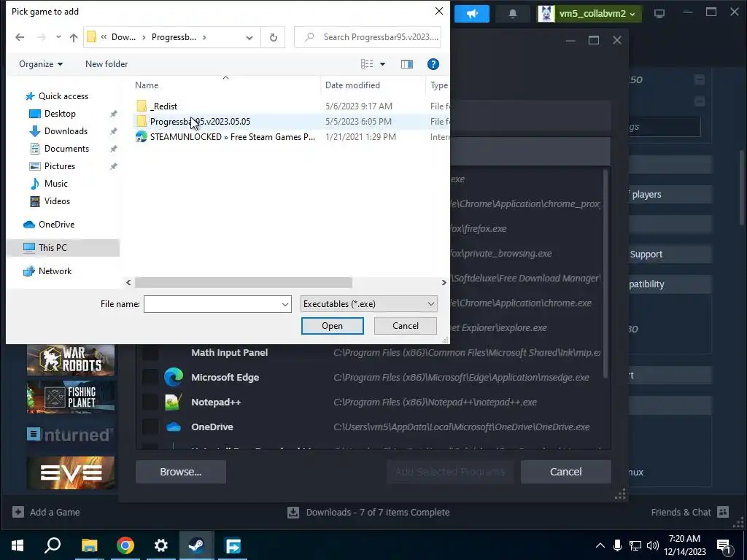
Task: Click Open in file dialog
Action: point(332,326)
